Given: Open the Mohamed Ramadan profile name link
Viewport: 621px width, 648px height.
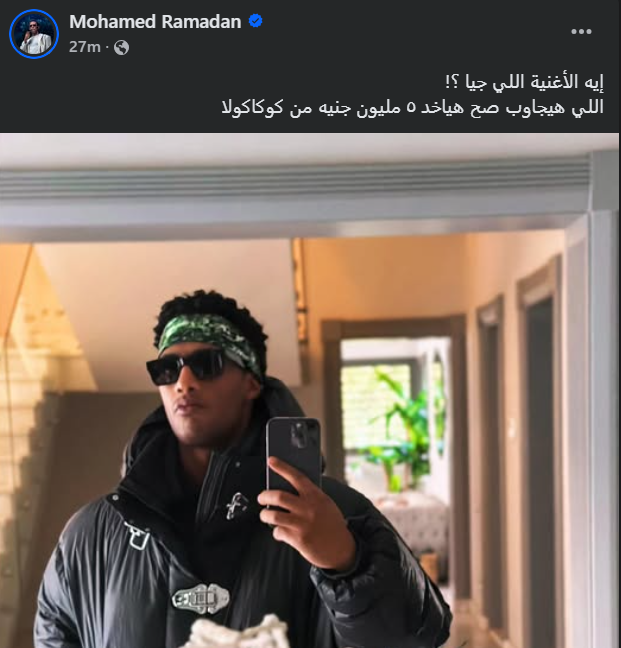Looking at the screenshot, I should 155,21.
